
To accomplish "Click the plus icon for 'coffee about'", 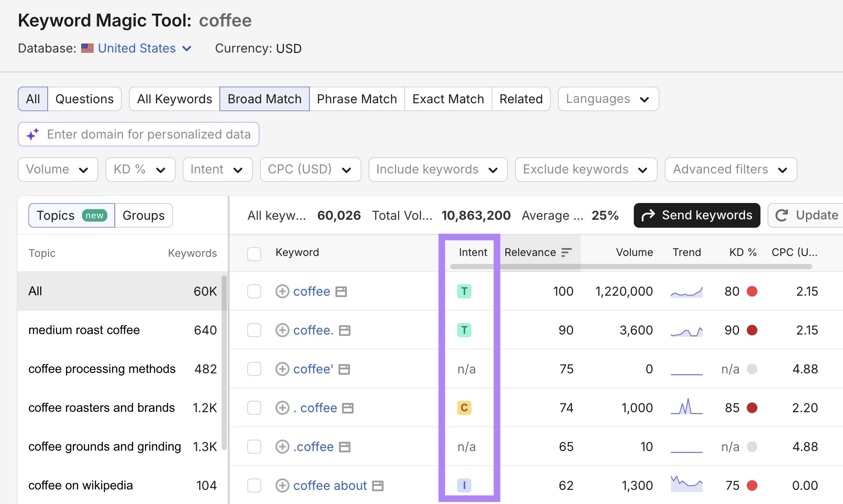I will 282,485.
